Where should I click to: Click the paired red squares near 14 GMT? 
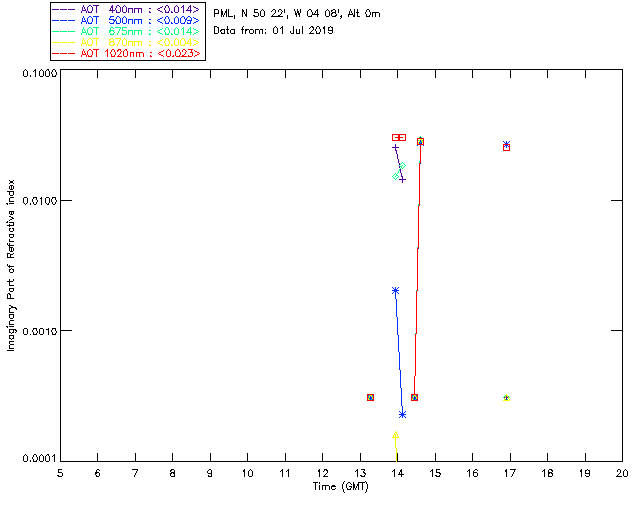pos(399,138)
